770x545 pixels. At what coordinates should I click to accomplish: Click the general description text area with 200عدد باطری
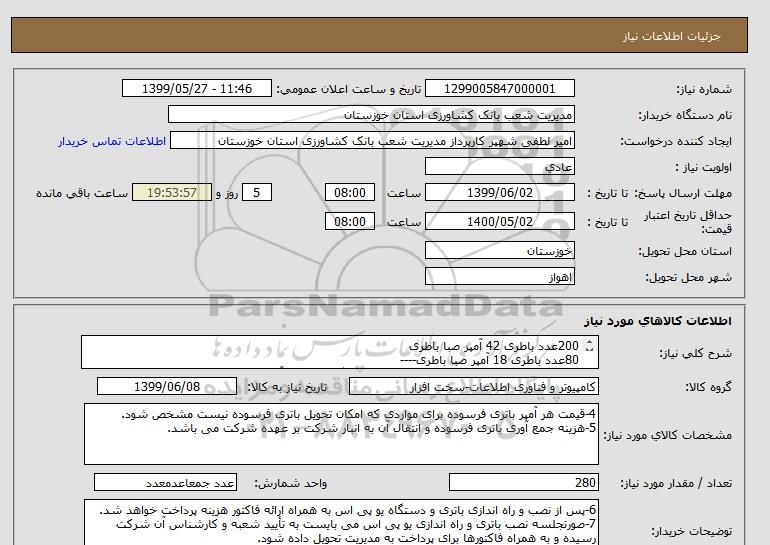point(340,353)
